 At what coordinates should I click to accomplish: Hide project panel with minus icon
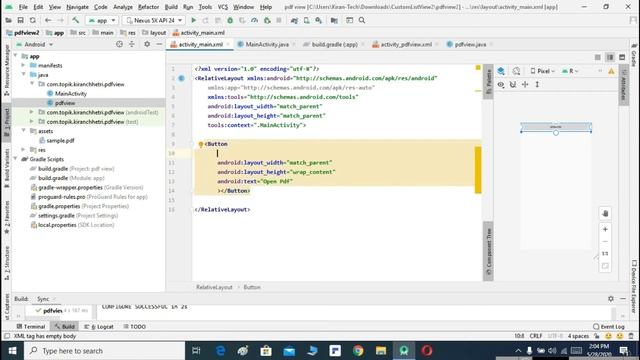pos(159,44)
